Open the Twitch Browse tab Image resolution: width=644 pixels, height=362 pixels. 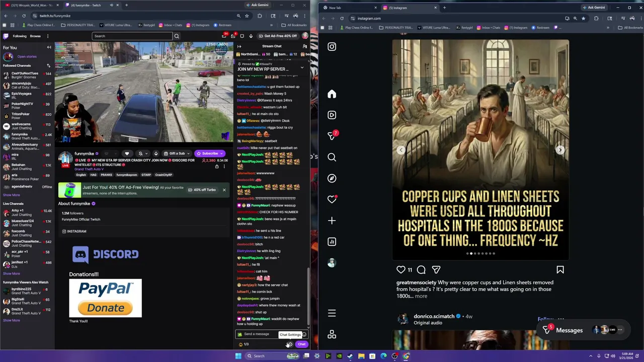pyautogui.click(x=35, y=36)
